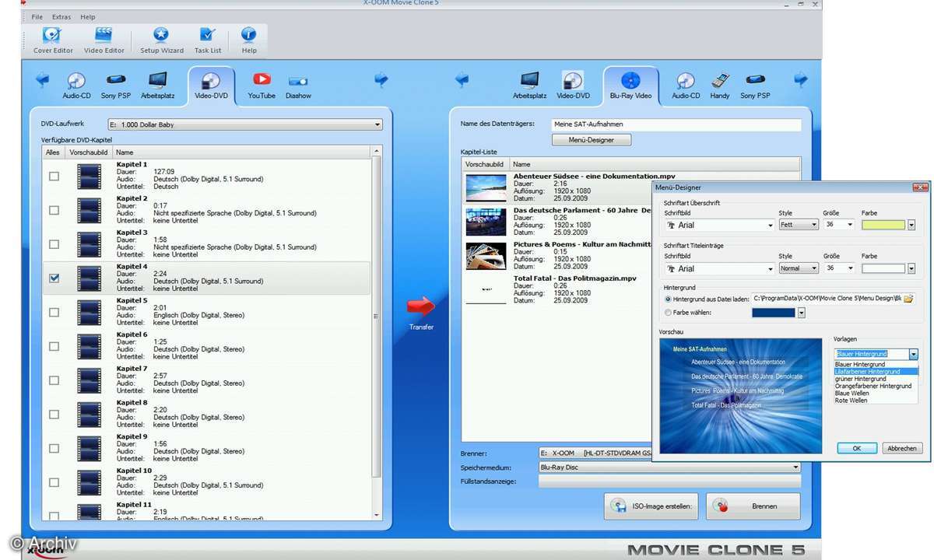The width and height of the screenshot is (934, 560).
Task: Click the Brennen button
Action: (753, 506)
